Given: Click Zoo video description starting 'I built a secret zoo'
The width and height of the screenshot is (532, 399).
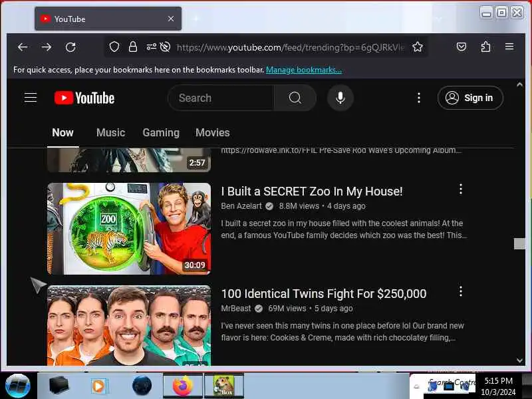Looking at the screenshot, I should [x=344, y=229].
